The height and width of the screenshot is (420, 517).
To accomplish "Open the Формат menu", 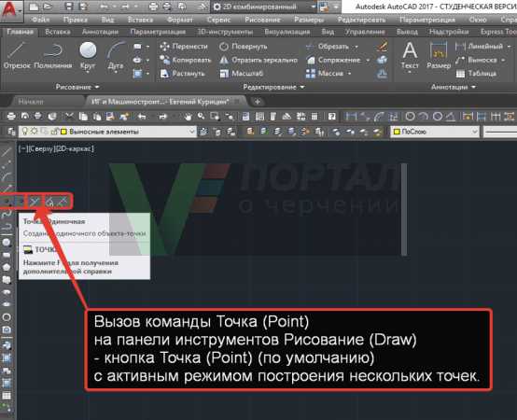I will tap(180, 20).
